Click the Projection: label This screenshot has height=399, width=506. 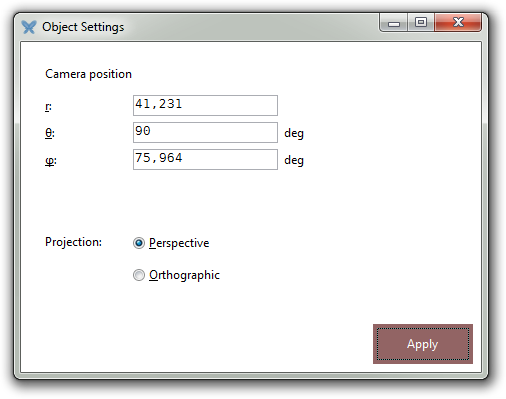(73, 242)
